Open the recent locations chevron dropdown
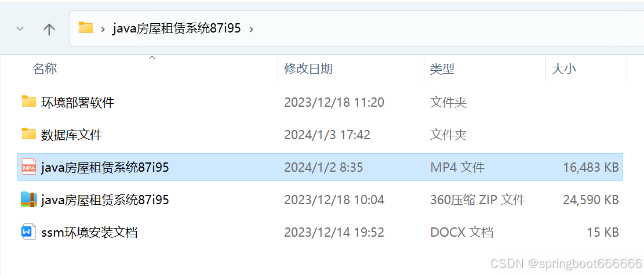The height and width of the screenshot is (275, 644). click(20, 29)
